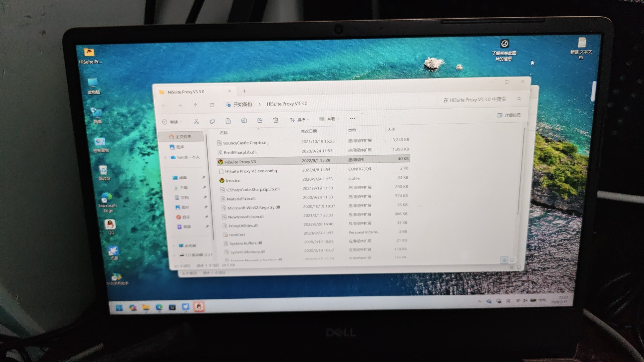644x362 pixels.
Task: Click the Copy icon in toolbar
Action: pyautogui.click(x=212, y=121)
